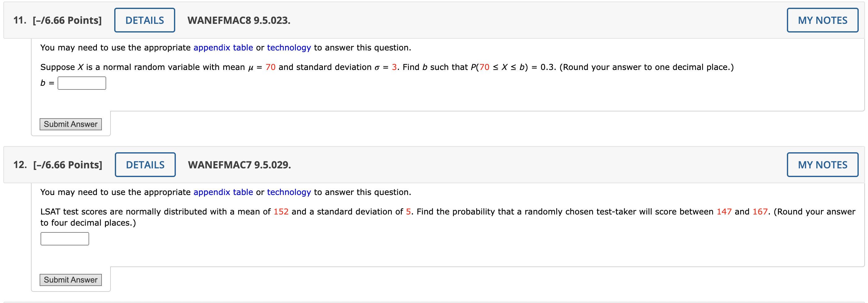Image resolution: width=868 pixels, height=303 pixels.
Task: View details of the LSAT score problem
Action: [x=145, y=164]
